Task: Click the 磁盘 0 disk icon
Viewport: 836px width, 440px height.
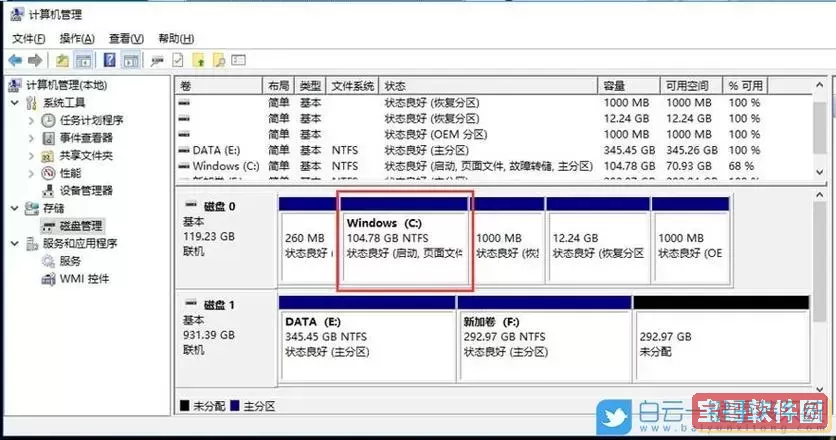Action: [191, 205]
